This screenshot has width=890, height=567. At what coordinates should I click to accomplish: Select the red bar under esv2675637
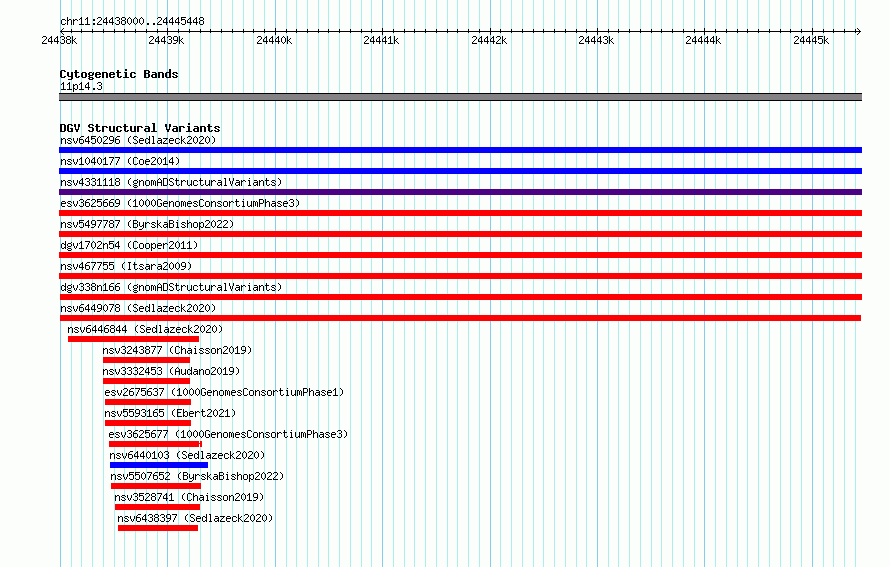coord(148,402)
